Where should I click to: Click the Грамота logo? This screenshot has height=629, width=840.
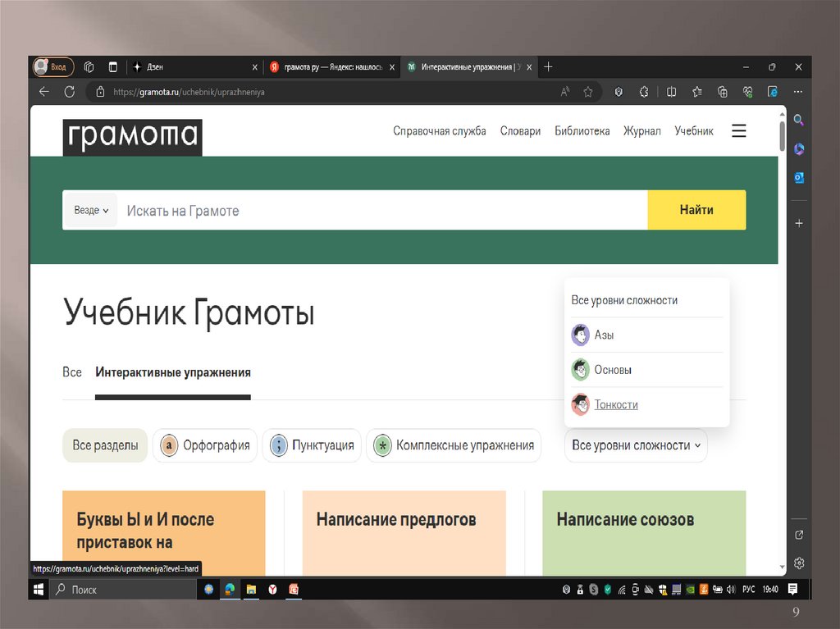coord(132,137)
